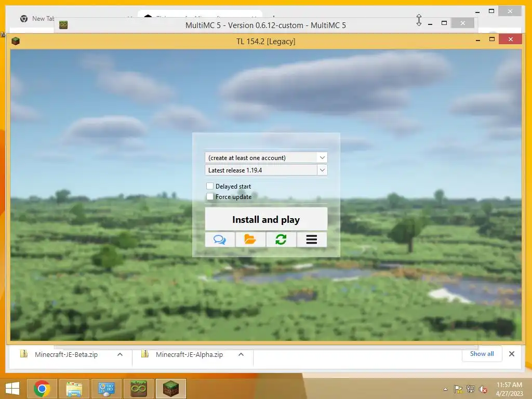The width and height of the screenshot is (532, 399).
Task: Close the Chrome browser window
Action: tap(510, 11)
